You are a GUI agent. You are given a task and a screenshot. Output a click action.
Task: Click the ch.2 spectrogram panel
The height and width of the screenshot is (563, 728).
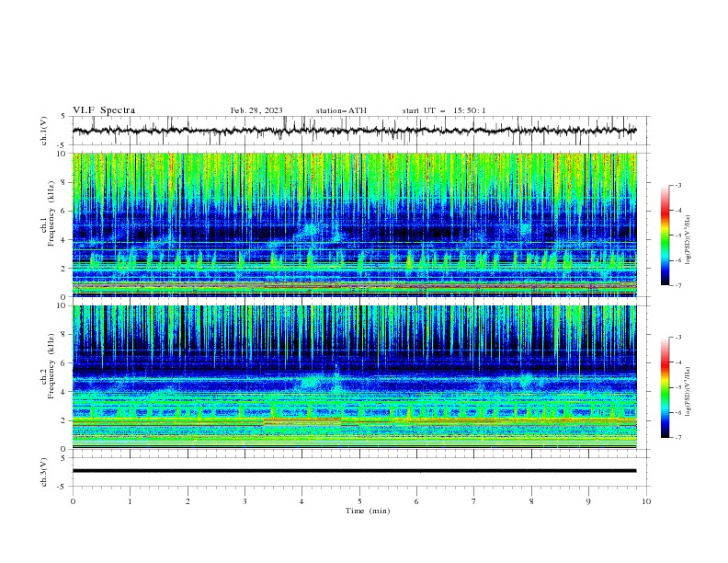click(x=354, y=377)
